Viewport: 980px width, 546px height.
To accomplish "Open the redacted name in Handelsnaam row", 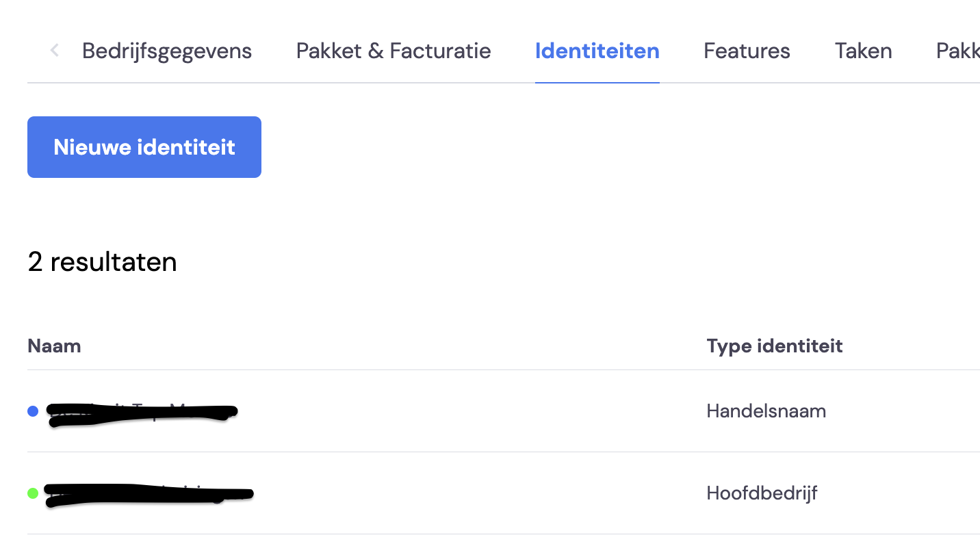I will [x=142, y=411].
